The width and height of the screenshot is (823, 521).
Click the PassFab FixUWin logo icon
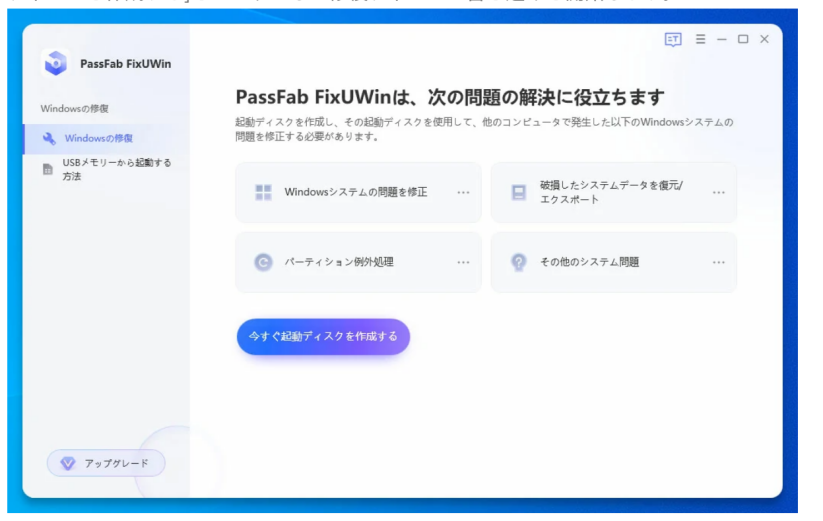pyautogui.click(x=56, y=63)
